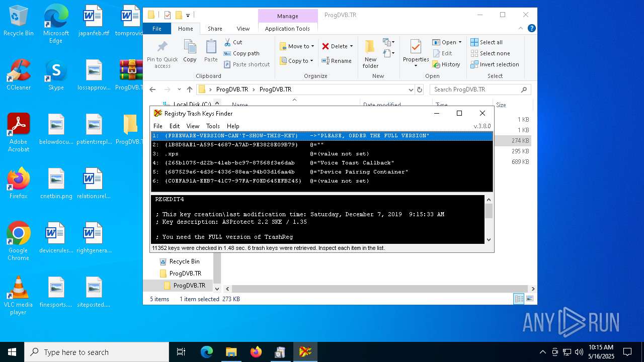Open Google Chrome desktop shortcut
Viewport: 644px width, 362px height.
19,241
